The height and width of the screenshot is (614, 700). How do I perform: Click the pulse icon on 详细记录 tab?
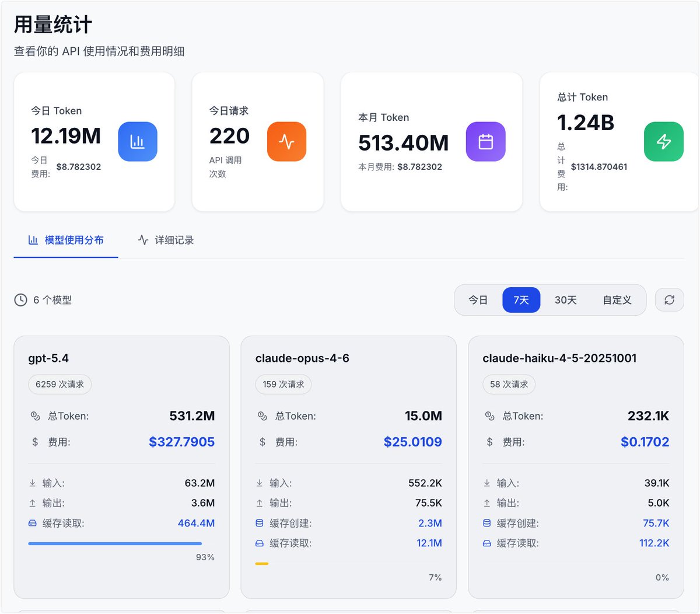143,240
